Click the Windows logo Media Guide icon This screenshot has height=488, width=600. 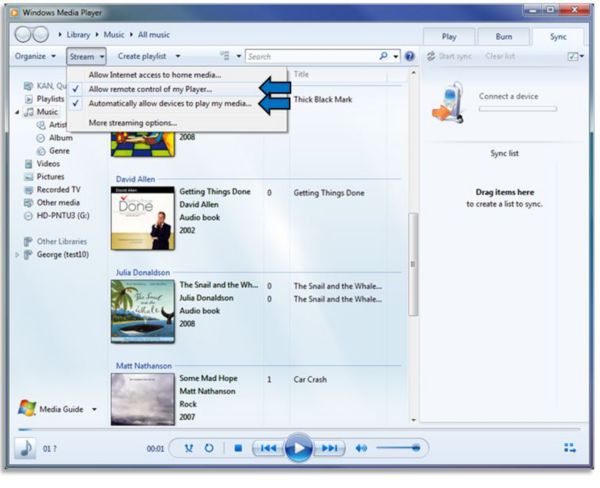coord(27,408)
